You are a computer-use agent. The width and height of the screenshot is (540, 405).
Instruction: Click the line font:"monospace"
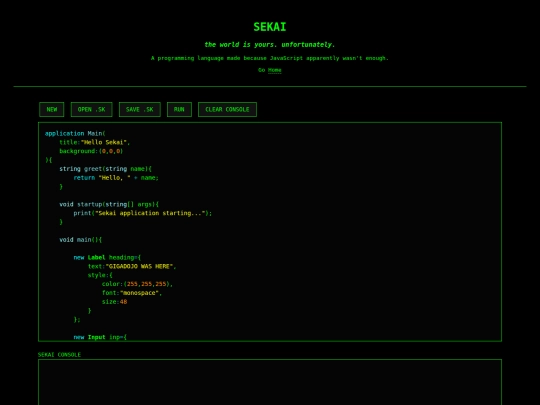[132, 293]
